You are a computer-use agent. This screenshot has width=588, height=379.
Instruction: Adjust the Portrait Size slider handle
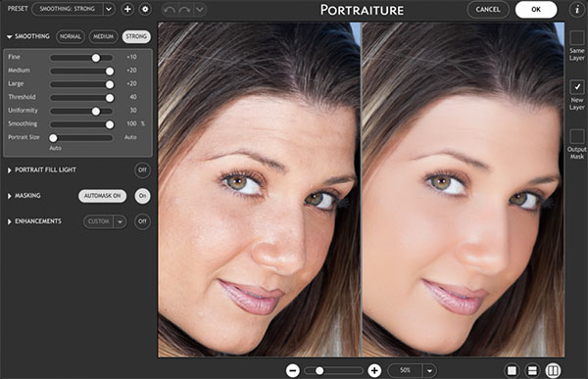coord(53,138)
